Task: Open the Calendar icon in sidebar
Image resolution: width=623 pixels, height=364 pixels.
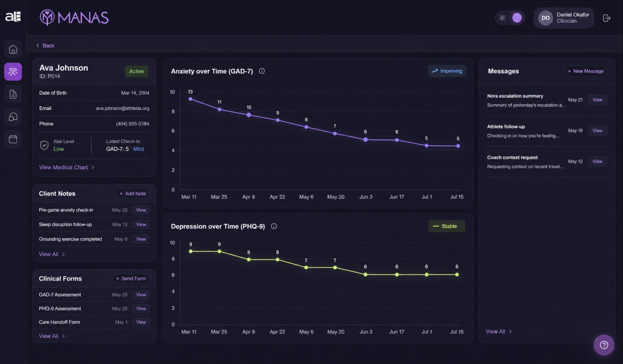Action: [13, 139]
